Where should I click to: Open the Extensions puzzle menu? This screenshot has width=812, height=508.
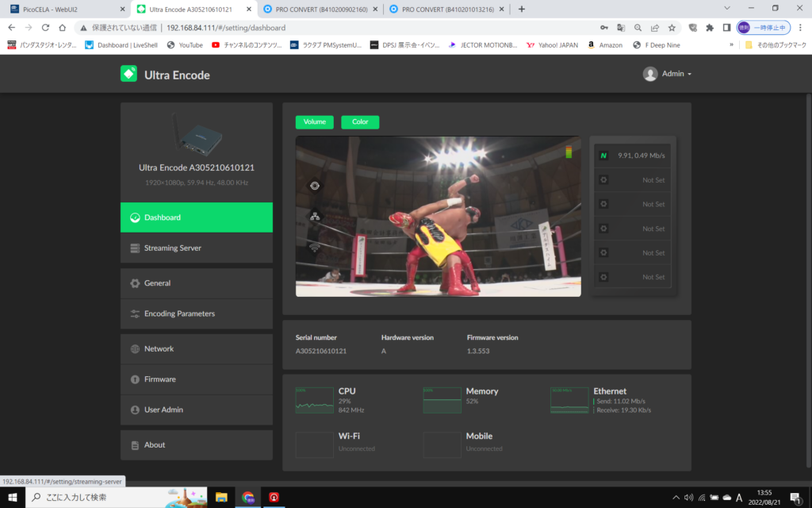710,28
